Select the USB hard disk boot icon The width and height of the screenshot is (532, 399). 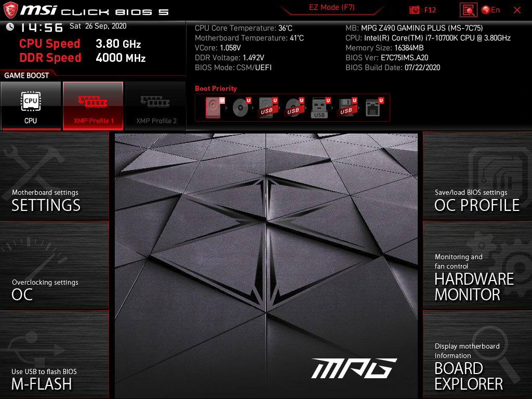tap(268, 108)
